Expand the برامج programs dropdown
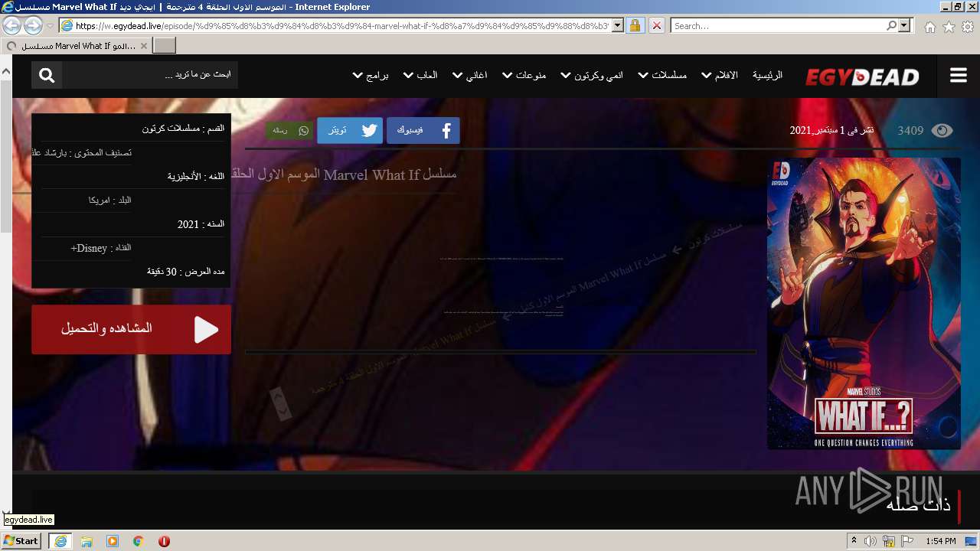This screenshot has width=980, height=551. coord(371,75)
